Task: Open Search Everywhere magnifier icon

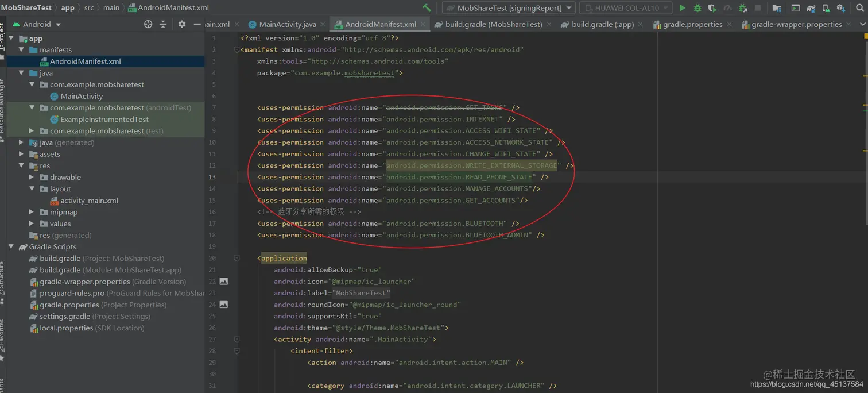Action: tap(860, 8)
